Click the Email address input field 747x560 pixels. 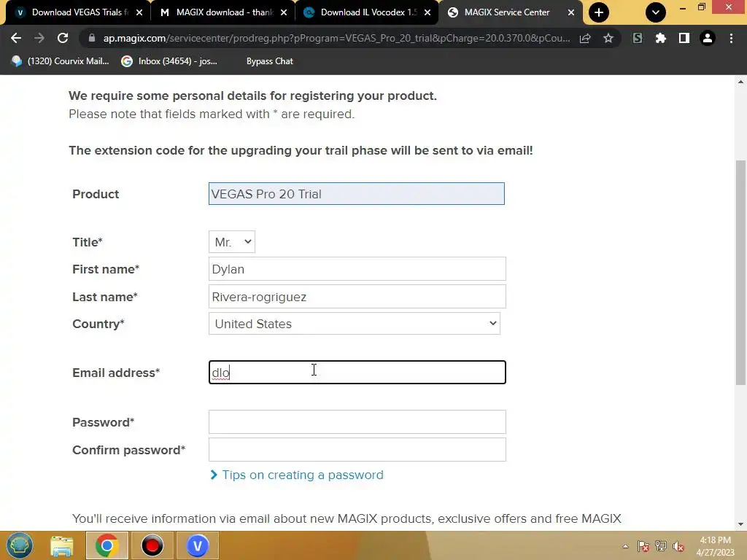click(357, 373)
